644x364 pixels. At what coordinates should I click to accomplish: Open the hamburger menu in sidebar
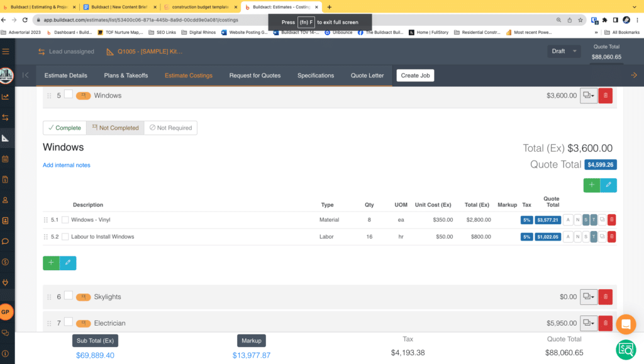(6, 52)
